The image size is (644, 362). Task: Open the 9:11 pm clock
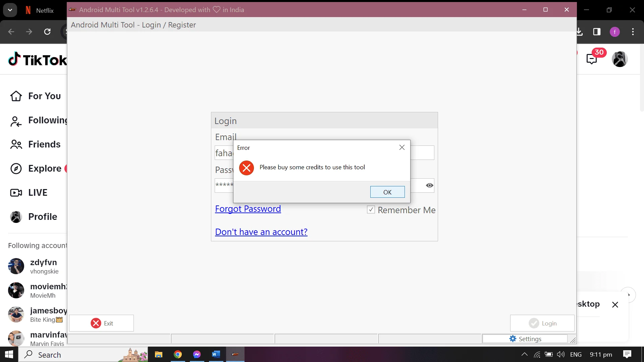(x=601, y=354)
